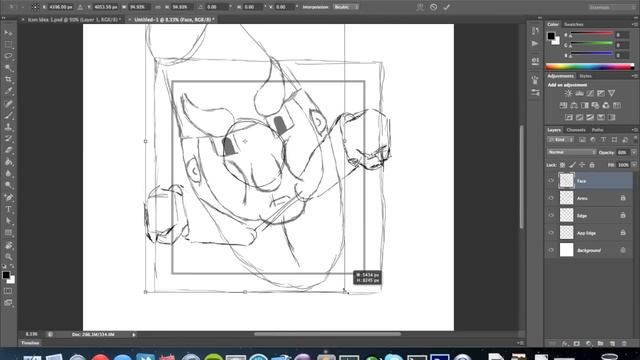This screenshot has width=640, height=360.
Task: Add a Curves adjustment
Action: (590, 93)
